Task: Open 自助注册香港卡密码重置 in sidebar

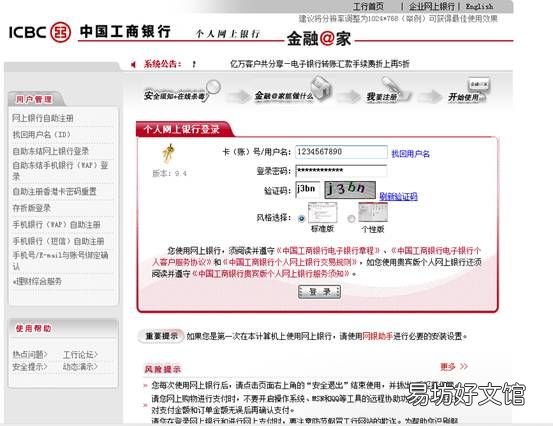Action: point(54,191)
